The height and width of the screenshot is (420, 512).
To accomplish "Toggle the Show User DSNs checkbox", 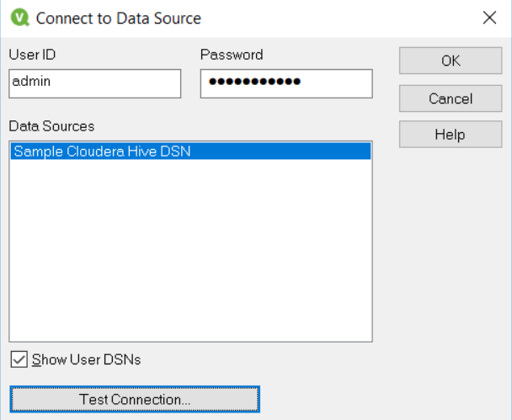I will click(x=19, y=359).
